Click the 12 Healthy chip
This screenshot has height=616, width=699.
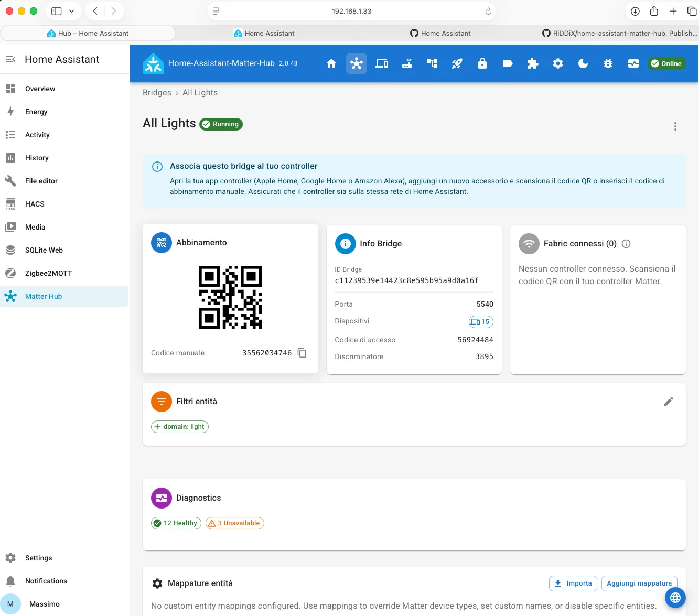tap(176, 523)
